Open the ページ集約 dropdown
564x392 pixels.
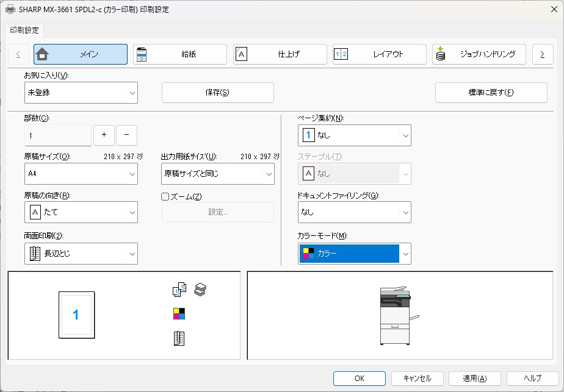pyautogui.click(x=355, y=135)
